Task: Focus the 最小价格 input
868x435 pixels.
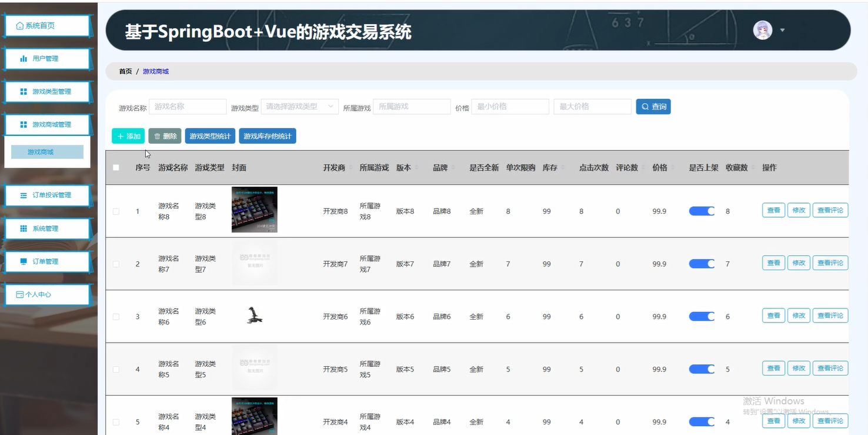Action: 510,107
